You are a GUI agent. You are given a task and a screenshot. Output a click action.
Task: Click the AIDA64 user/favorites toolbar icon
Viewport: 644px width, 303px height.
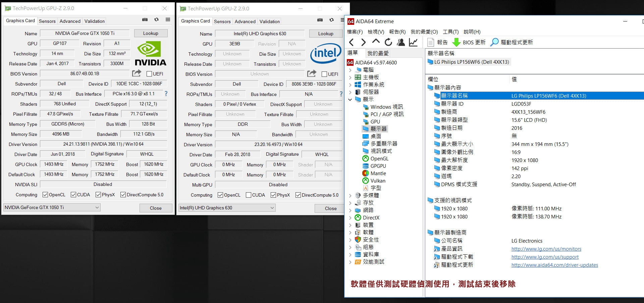(x=401, y=42)
